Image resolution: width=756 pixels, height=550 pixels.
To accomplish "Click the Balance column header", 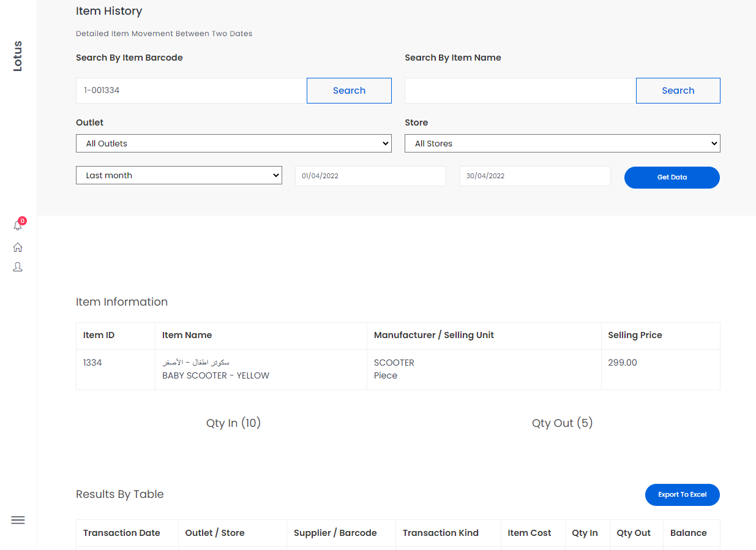I will tap(689, 533).
